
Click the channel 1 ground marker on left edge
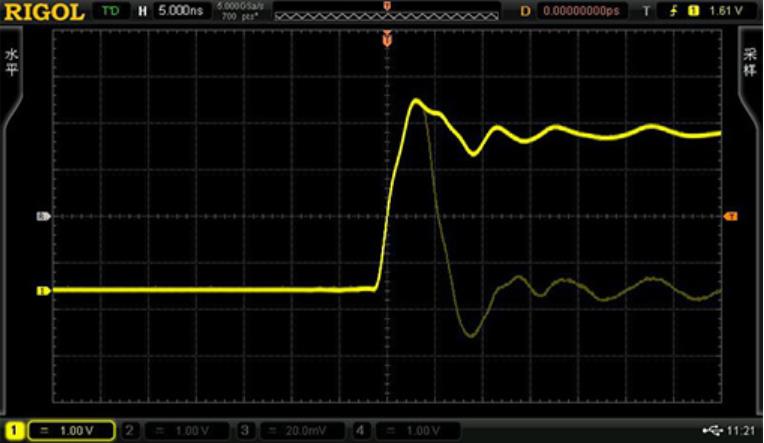(x=43, y=291)
